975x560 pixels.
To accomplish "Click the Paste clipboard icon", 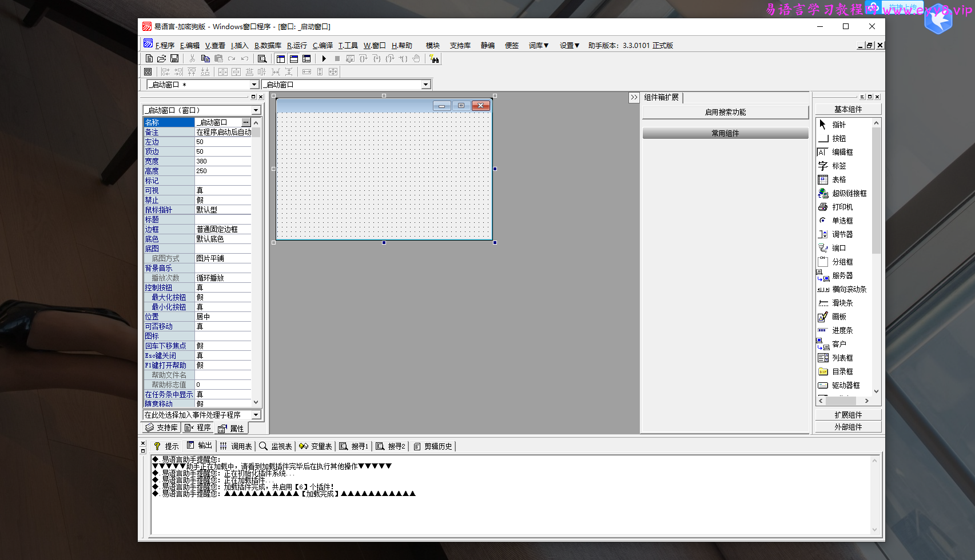I will coord(218,59).
